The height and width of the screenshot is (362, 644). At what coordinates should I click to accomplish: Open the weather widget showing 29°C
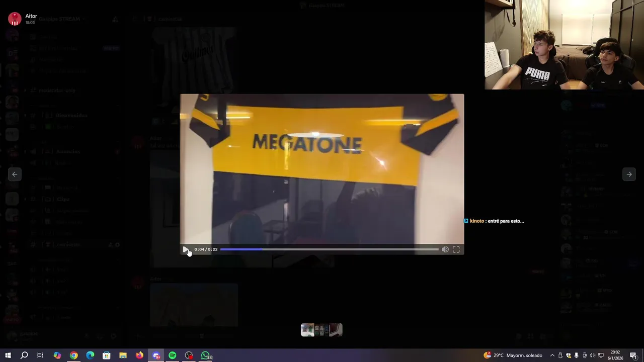(513, 355)
